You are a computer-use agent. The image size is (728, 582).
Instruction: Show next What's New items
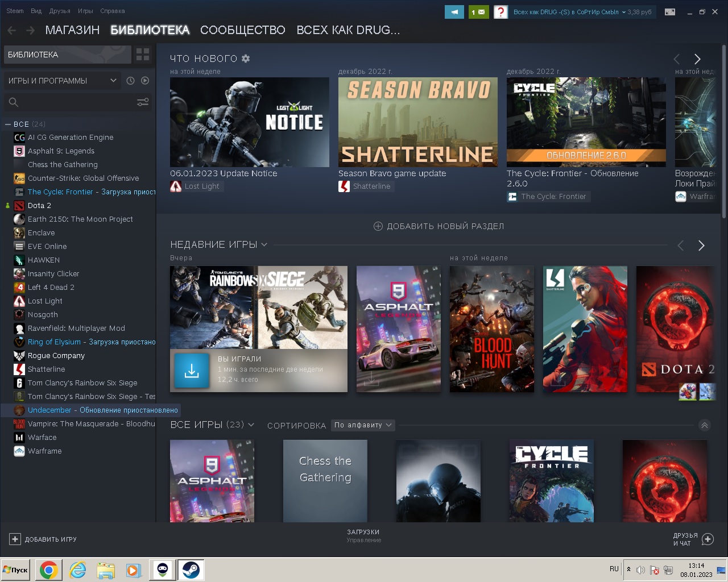tap(697, 59)
